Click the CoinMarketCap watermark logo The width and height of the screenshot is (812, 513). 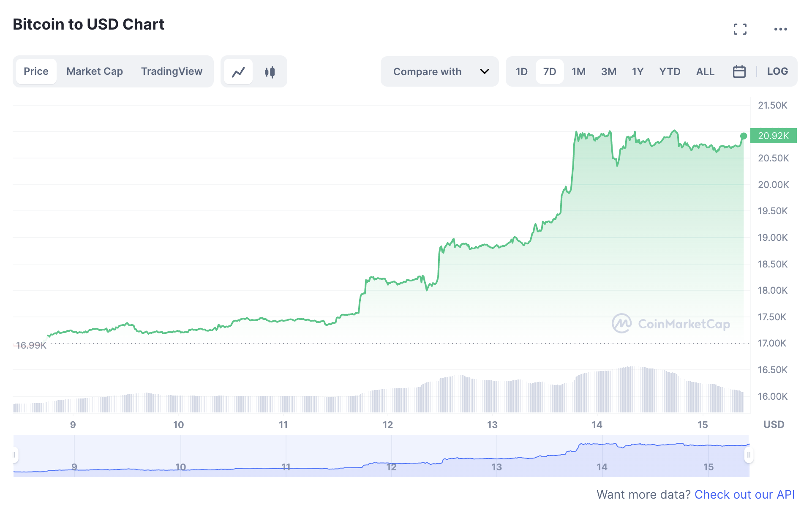(671, 324)
